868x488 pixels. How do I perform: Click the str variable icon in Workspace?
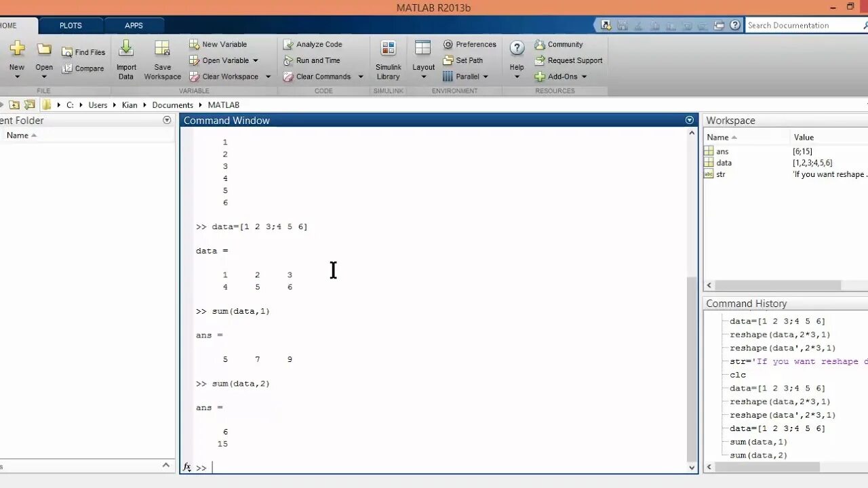[x=709, y=174]
